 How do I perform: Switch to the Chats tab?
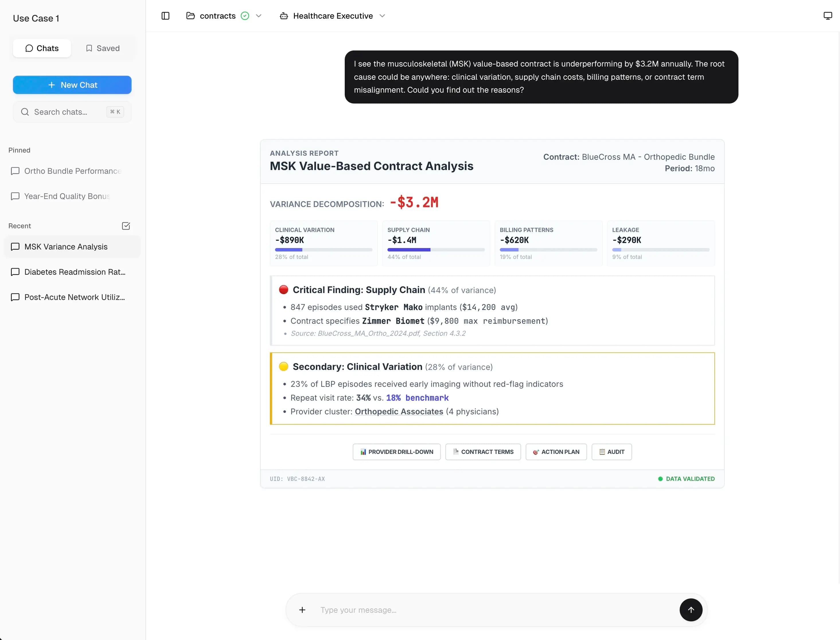[x=42, y=48]
